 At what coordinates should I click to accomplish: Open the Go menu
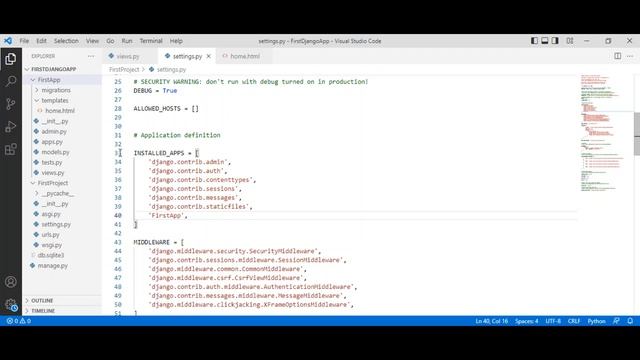click(110, 41)
